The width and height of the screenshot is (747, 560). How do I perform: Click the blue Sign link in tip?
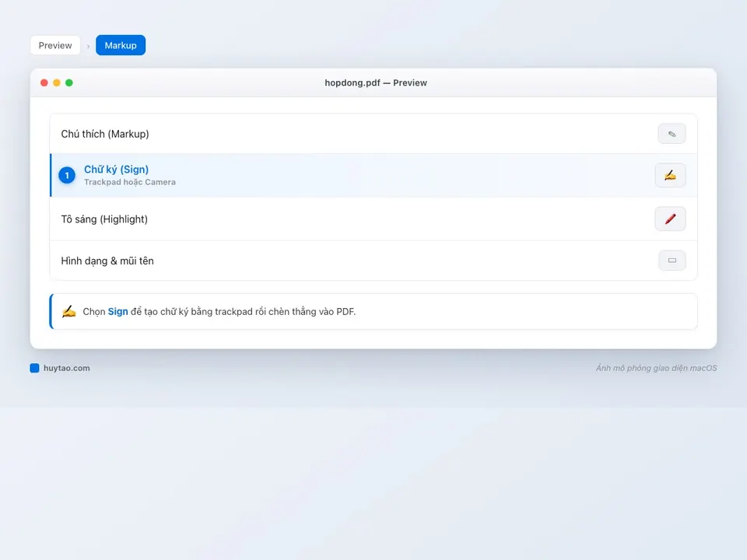[x=117, y=311]
